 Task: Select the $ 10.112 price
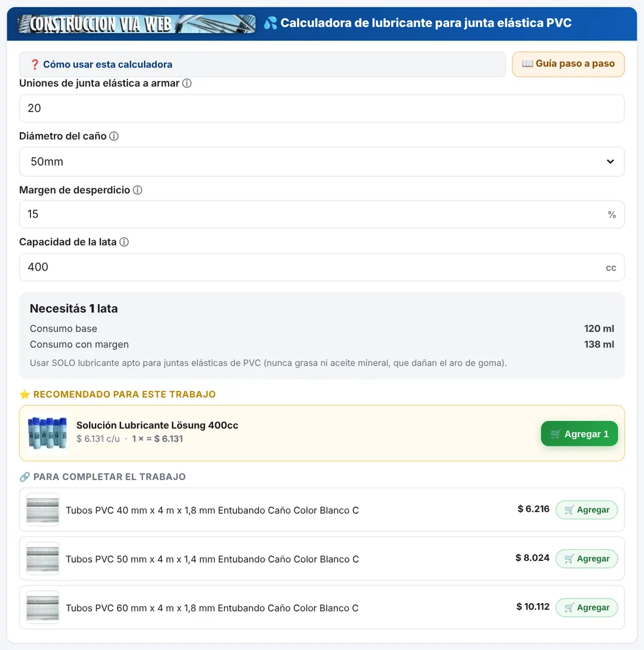pyautogui.click(x=533, y=607)
